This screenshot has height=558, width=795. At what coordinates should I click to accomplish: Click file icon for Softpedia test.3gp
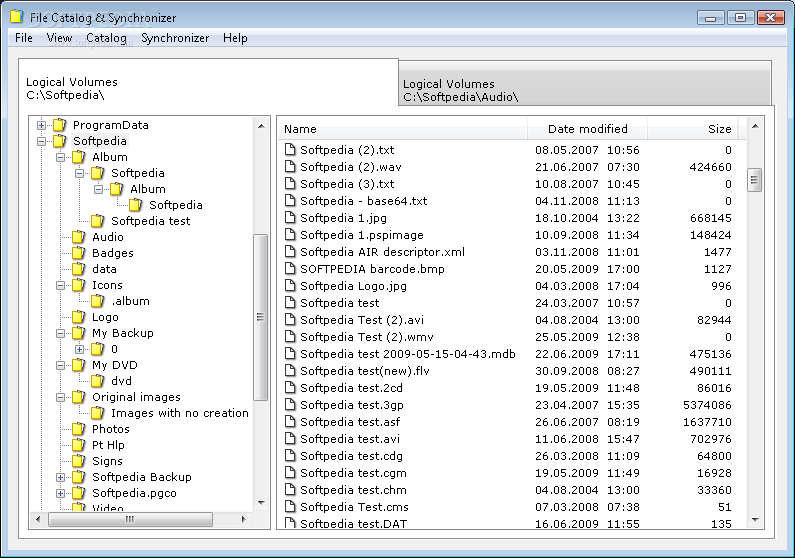pyautogui.click(x=290, y=404)
